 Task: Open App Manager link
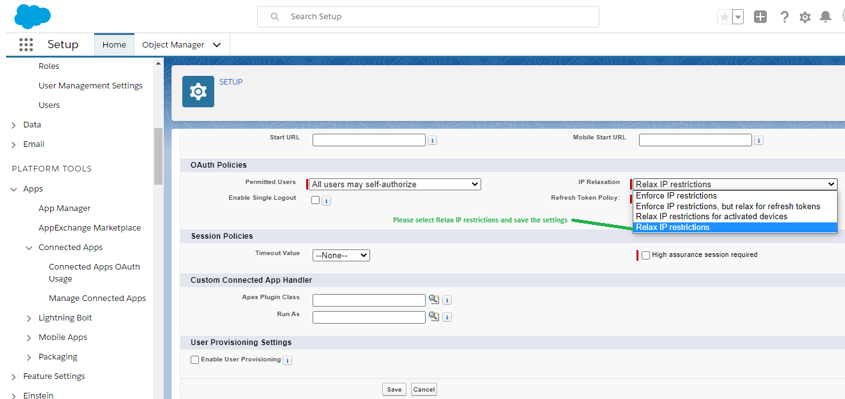click(65, 208)
